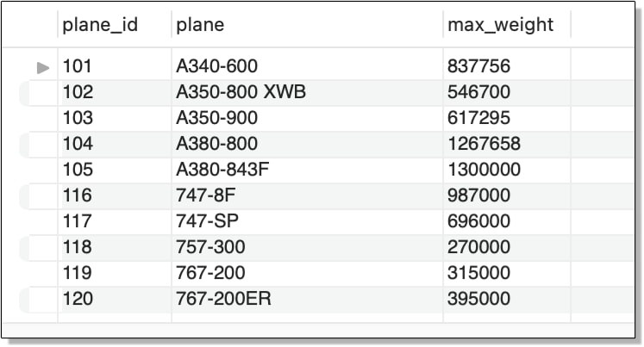This screenshot has width=644, height=347.
Task: Click the plane_id 103 cell
Action: 115,118
